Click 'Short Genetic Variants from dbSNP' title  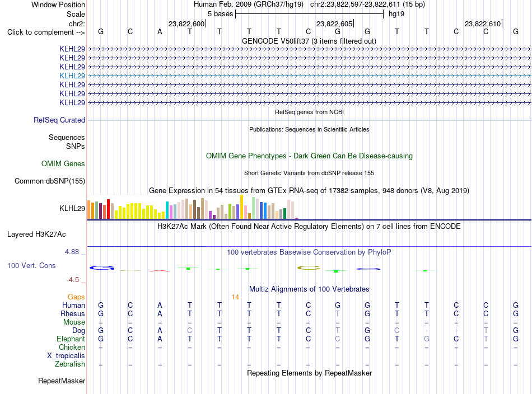tap(309, 173)
